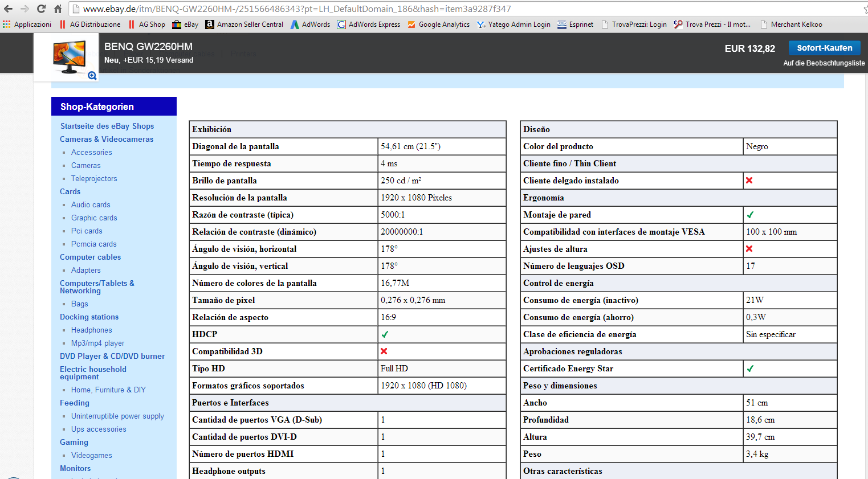Click the magnifier zoom icon on thumbnail
868x479 pixels.
pyautogui.click(x=92, y=75)
